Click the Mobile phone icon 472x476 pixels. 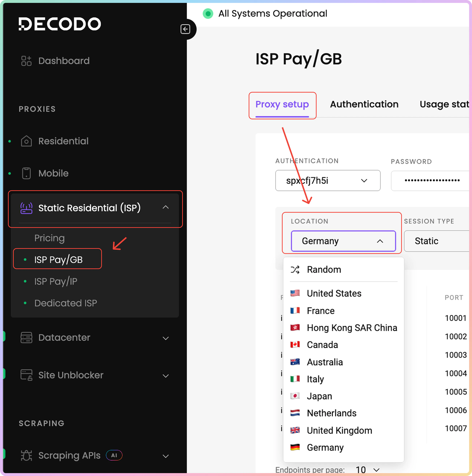pos(26,173)
